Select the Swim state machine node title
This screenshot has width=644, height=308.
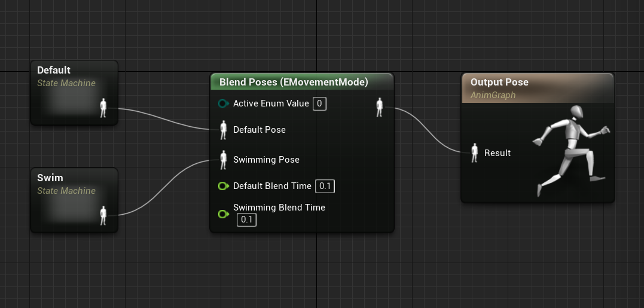point(50,178)
